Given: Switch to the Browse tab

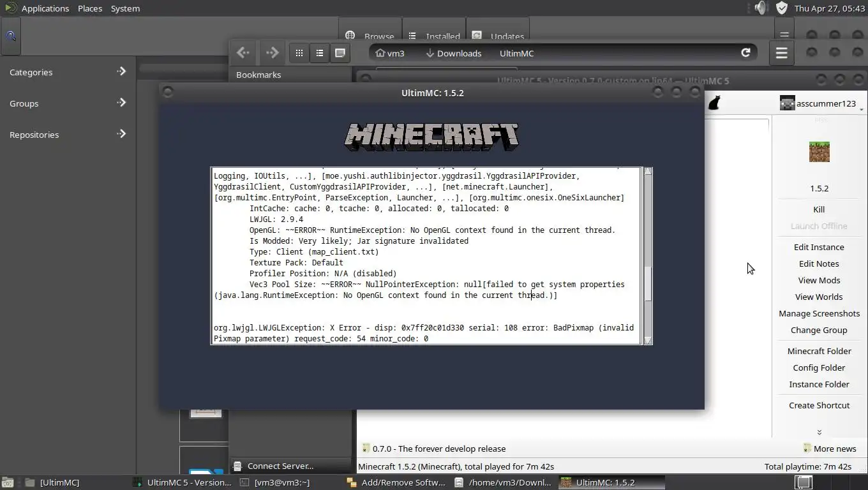Looking at the screenshot, I should 370,36.
